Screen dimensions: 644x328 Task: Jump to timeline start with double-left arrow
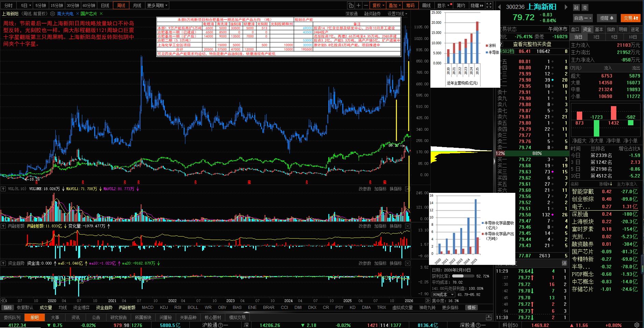3,301
